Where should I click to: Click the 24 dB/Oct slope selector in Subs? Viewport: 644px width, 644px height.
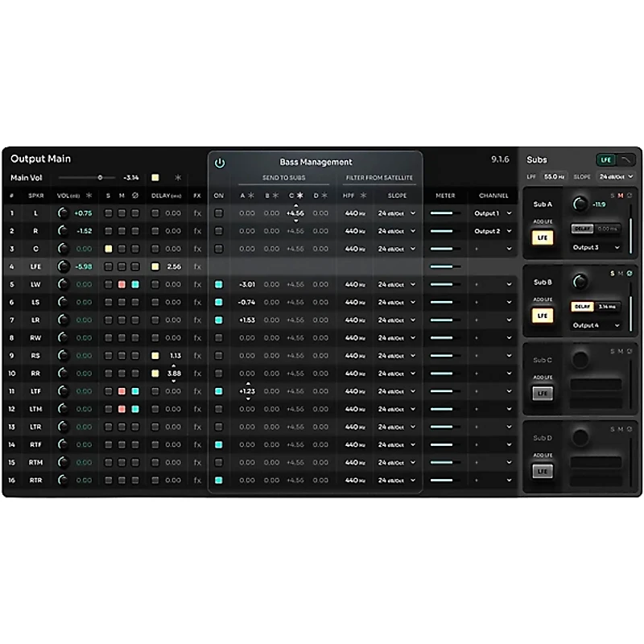click(613, 175)
